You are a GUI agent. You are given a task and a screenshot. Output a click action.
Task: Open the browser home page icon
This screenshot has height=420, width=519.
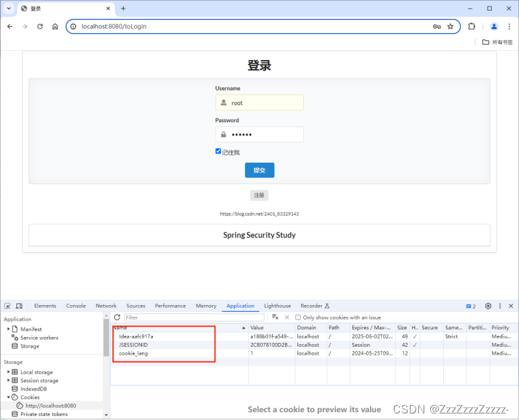click(x=56, y=27)
